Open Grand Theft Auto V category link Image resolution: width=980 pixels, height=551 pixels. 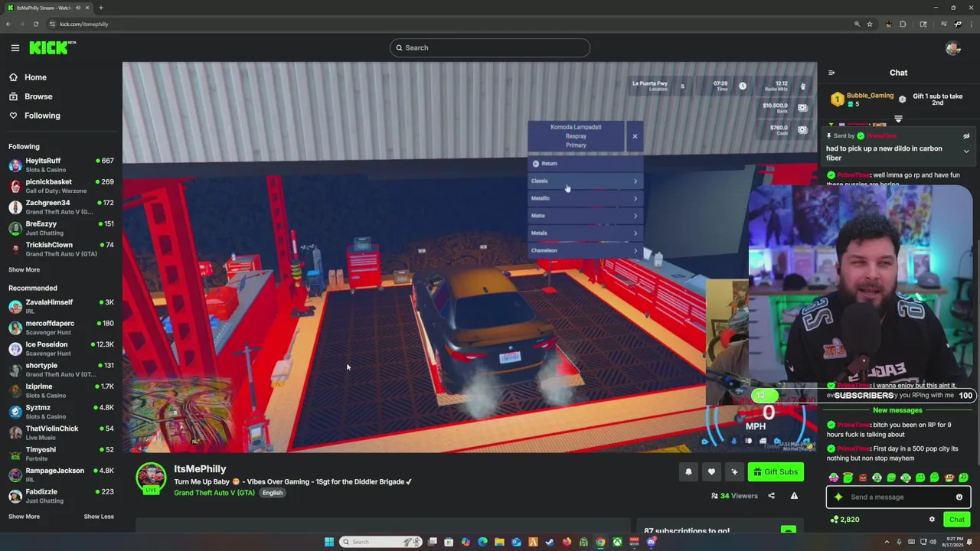pyautogui.click(x=214, y=493)
